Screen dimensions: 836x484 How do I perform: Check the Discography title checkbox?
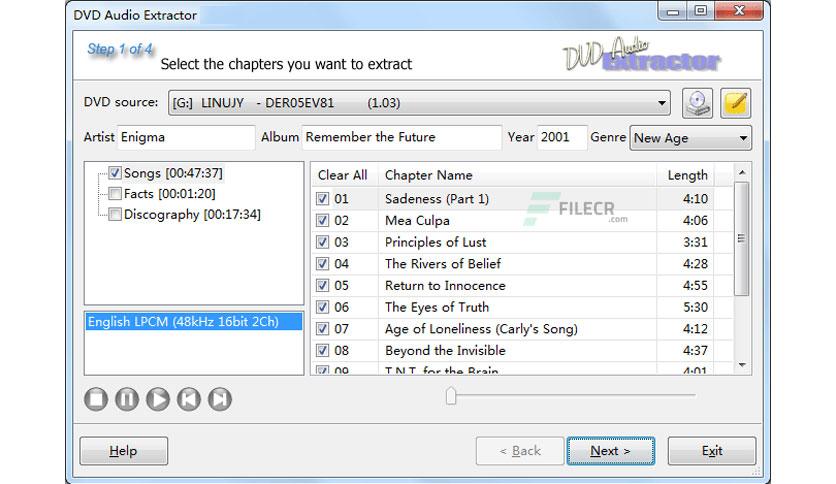click(115, 214)
